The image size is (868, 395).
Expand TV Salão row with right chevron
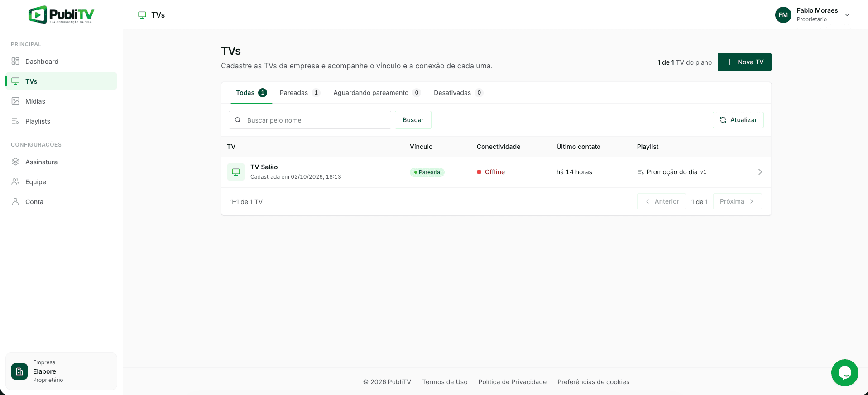click(760, 172)
